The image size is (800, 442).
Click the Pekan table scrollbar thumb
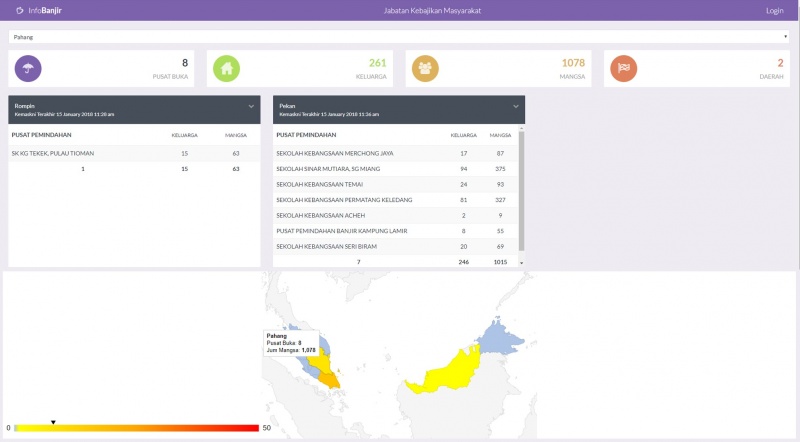pos(521,191)
